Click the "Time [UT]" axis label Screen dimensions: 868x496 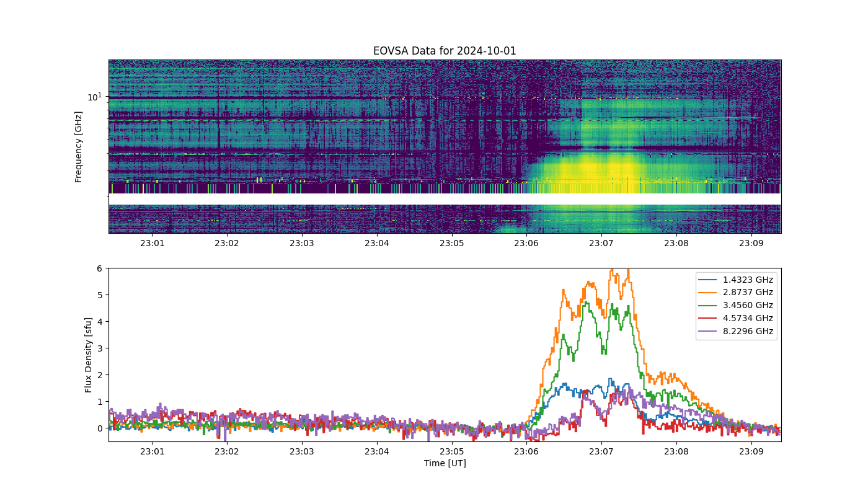pos(445,463)
